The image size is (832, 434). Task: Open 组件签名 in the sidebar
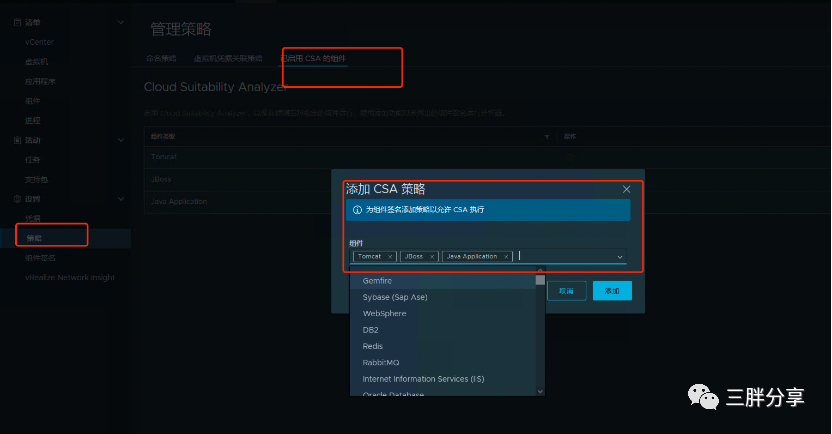(40, 258)
